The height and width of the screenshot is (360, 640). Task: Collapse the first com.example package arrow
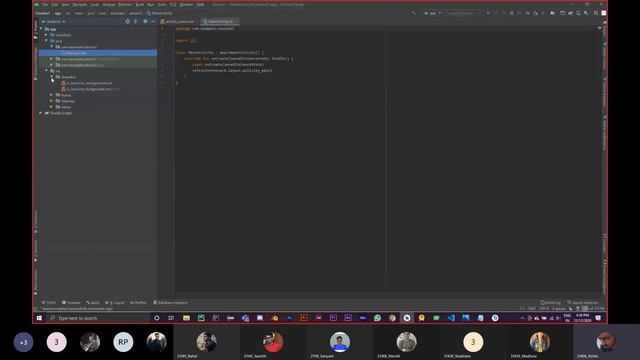pos(52,47)
